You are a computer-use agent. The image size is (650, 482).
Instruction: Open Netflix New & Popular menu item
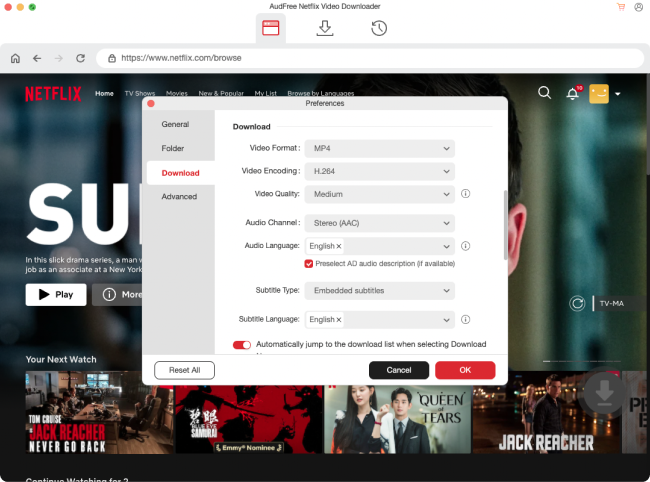(x=221, y=94)
